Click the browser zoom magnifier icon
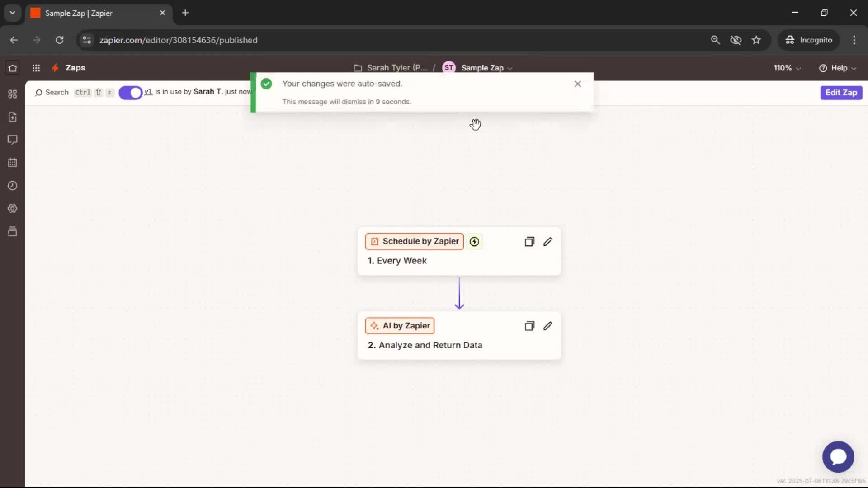Image resolution: width=868 pixels, height=488 pixels. [715, 40]
